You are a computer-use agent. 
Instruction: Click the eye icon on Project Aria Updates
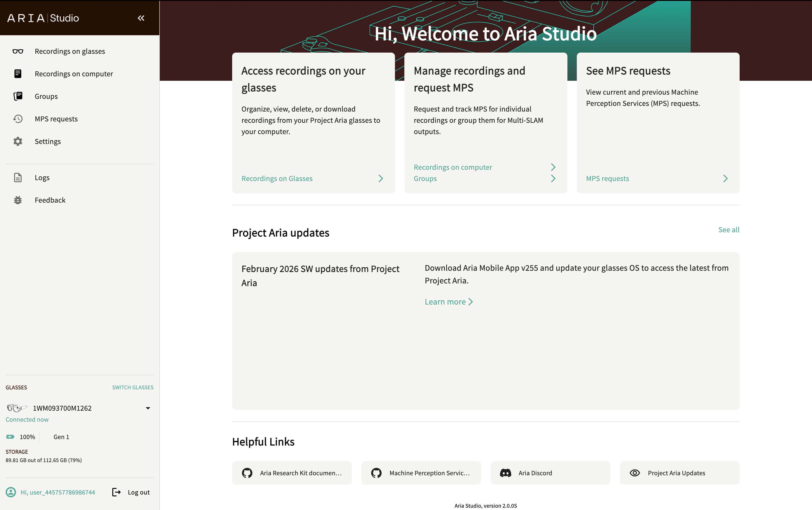[x=635, y=473]
